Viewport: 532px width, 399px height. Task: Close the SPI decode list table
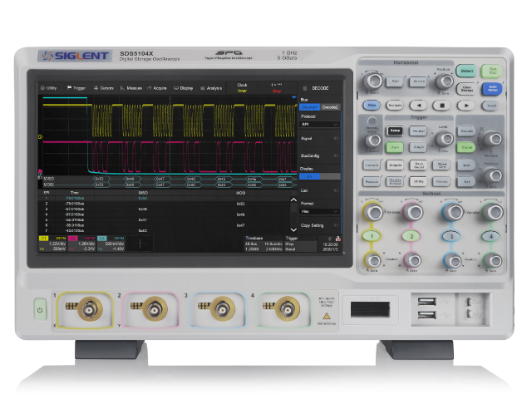(x=293, y=193)
